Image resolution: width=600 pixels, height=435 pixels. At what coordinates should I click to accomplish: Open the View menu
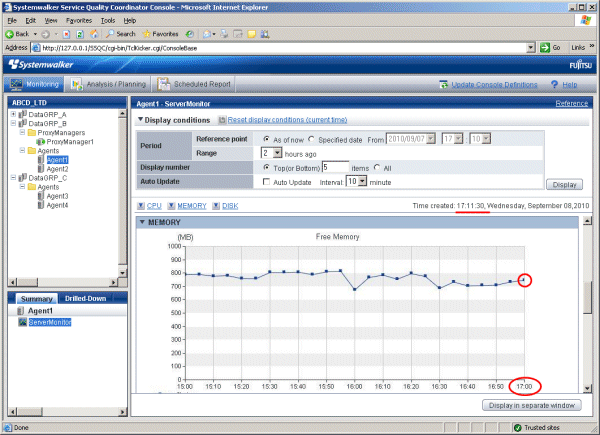tap(51, 21)
